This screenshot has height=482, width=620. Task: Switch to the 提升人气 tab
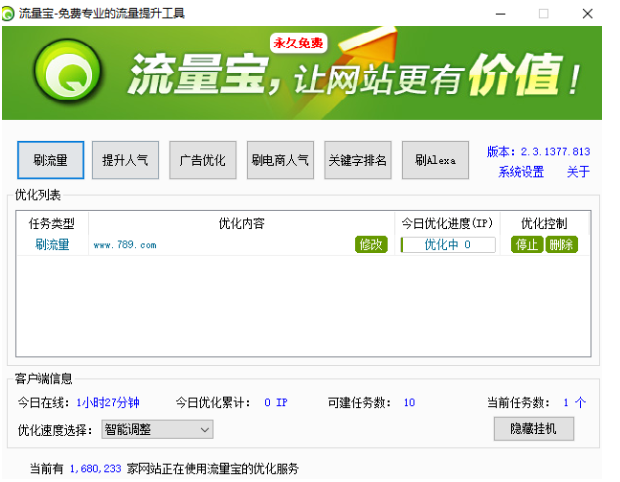[125, 160]
